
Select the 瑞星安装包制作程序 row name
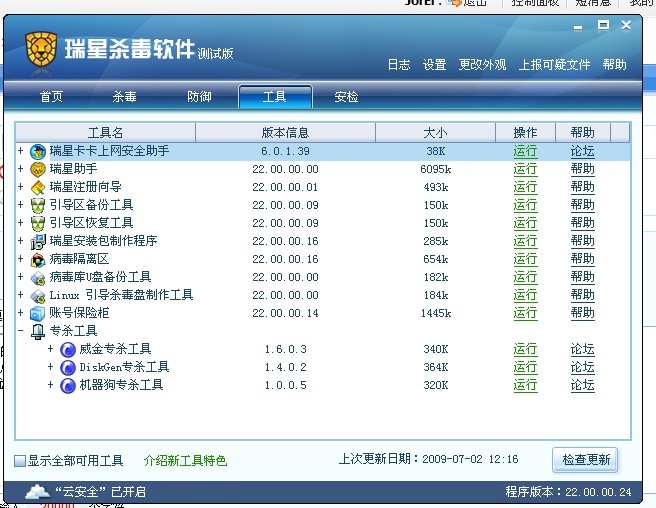tap(103, 241)
